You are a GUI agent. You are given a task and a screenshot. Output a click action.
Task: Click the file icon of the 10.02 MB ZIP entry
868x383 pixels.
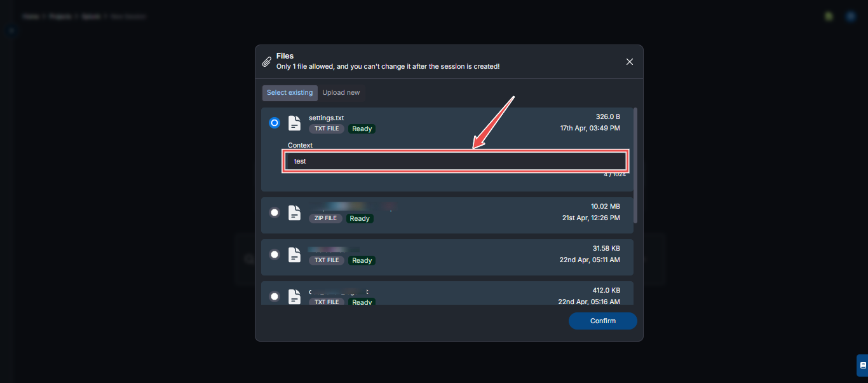294,212
